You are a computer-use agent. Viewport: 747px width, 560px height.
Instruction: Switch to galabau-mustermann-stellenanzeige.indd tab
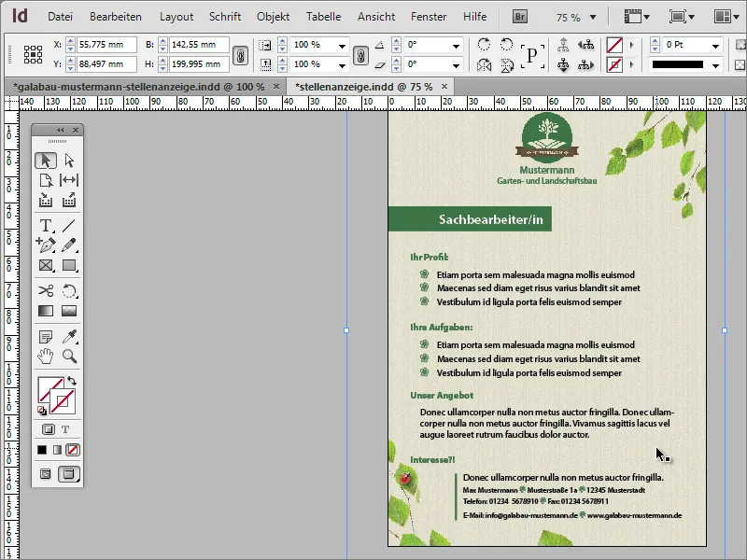coord(138,87)
